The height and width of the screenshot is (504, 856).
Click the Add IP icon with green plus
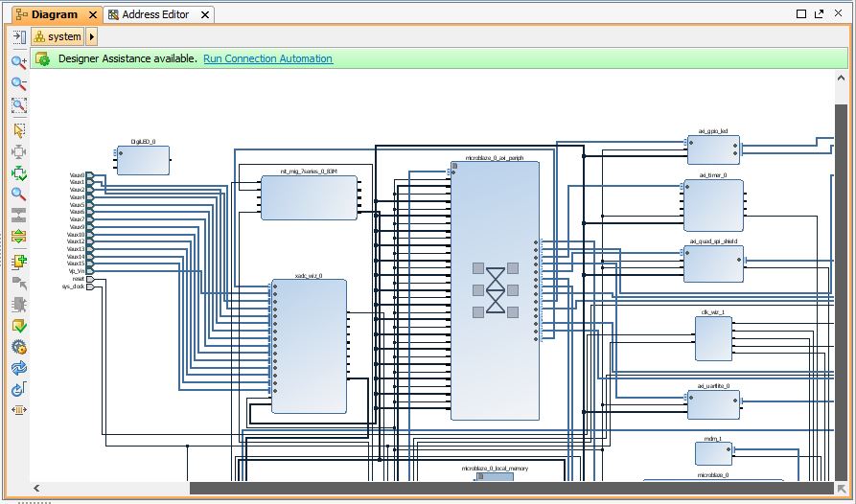(19, 262)
